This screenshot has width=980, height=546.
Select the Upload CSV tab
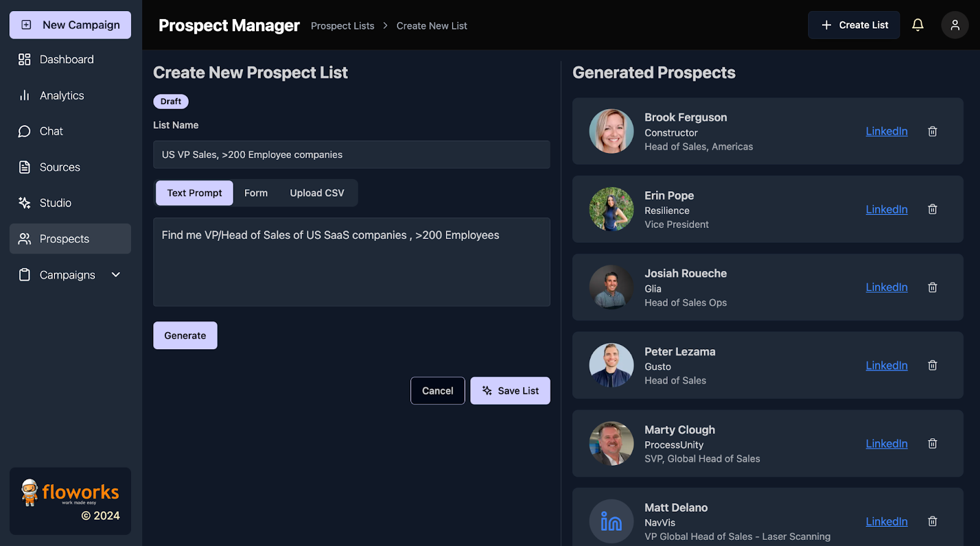[x=317, y=193]
